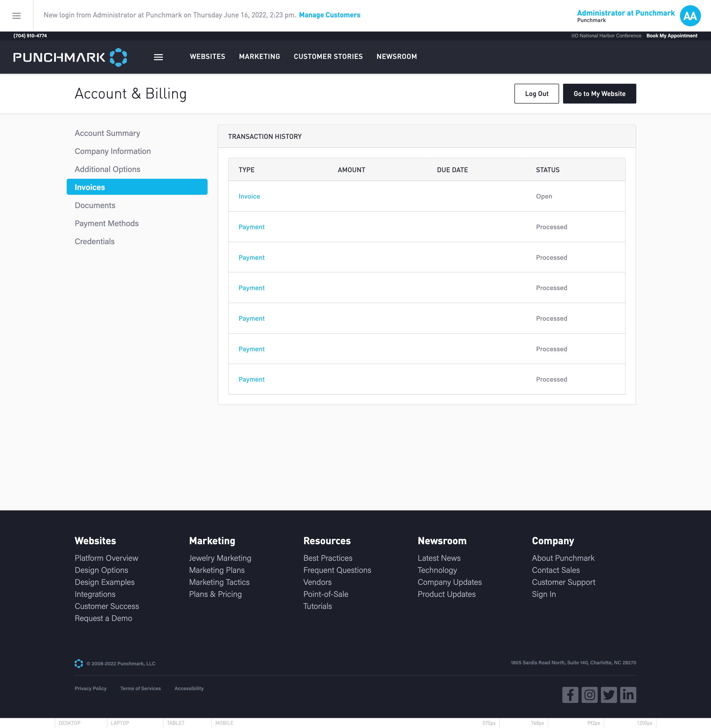
Task: Open Twitter social icon in footer
Action: pyautogui.click(x=609, y=695)
